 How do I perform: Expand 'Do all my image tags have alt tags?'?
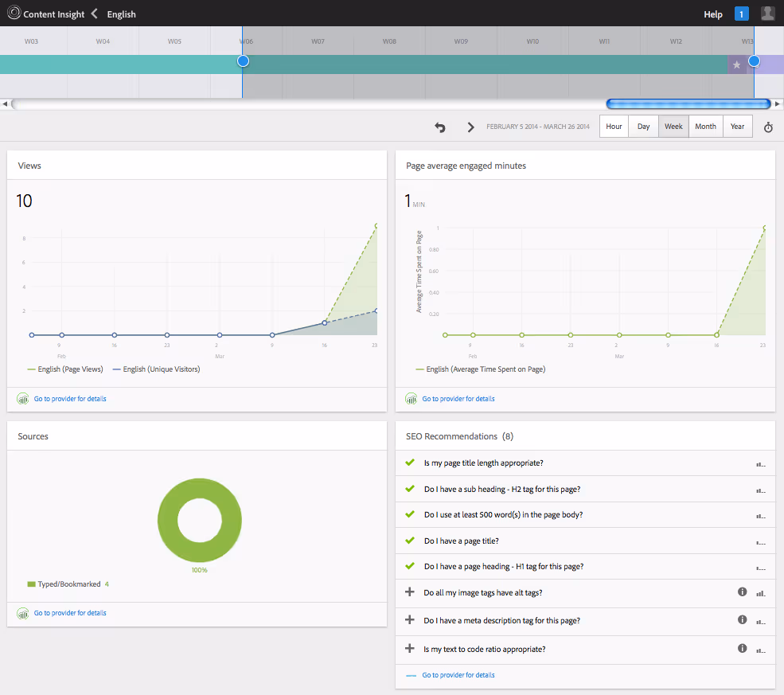(x=411, y=593)
